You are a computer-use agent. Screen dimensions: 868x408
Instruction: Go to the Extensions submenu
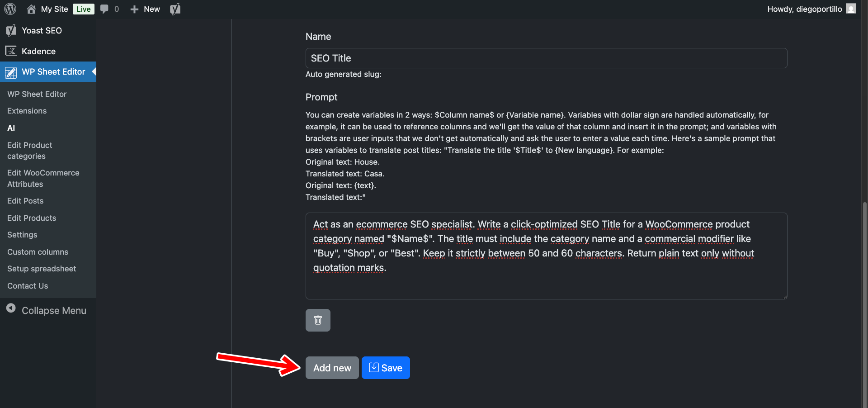pos(27,111)
